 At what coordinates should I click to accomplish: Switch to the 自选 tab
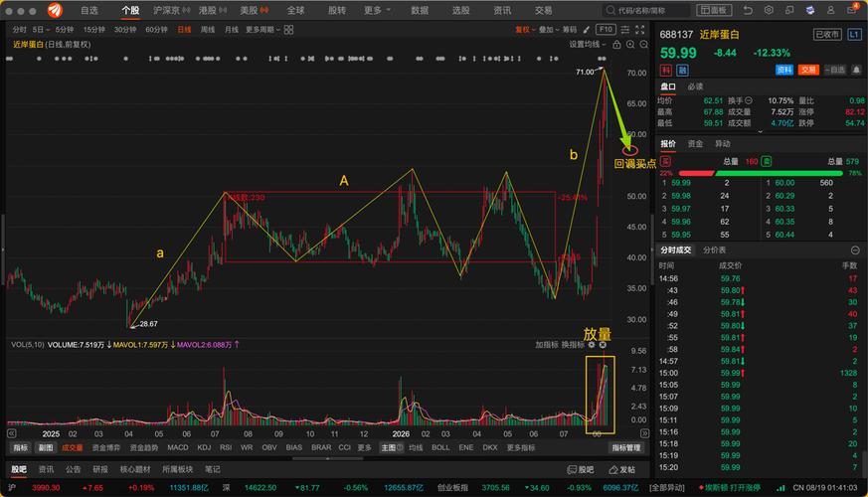click(89, 10)
